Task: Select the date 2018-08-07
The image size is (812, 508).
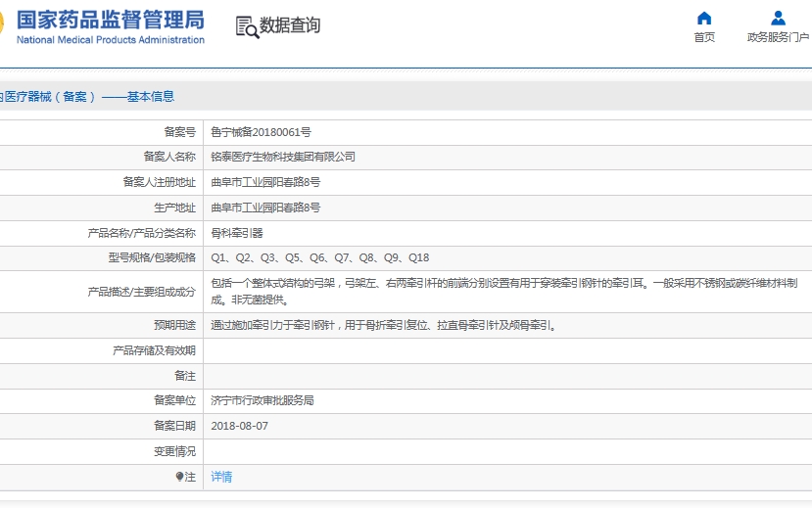Action: point(239,426)
